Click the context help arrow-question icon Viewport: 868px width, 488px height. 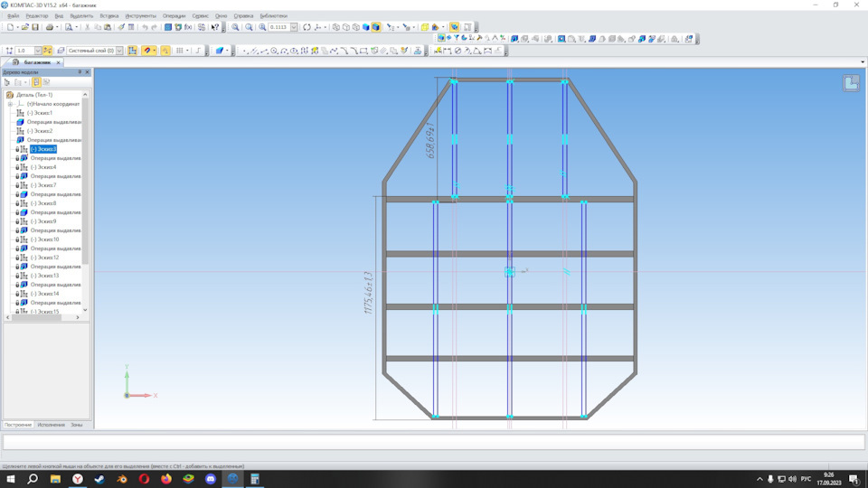215,27
